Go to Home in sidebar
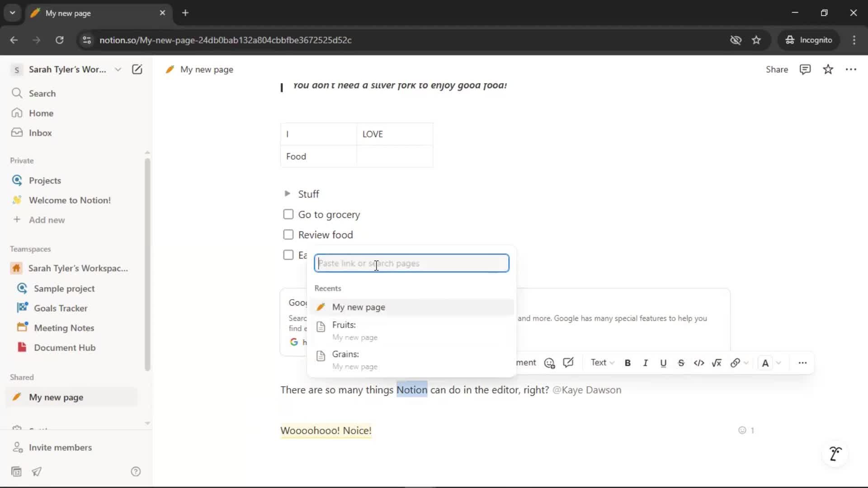This screenshot has height=488, width=868. 41,113
